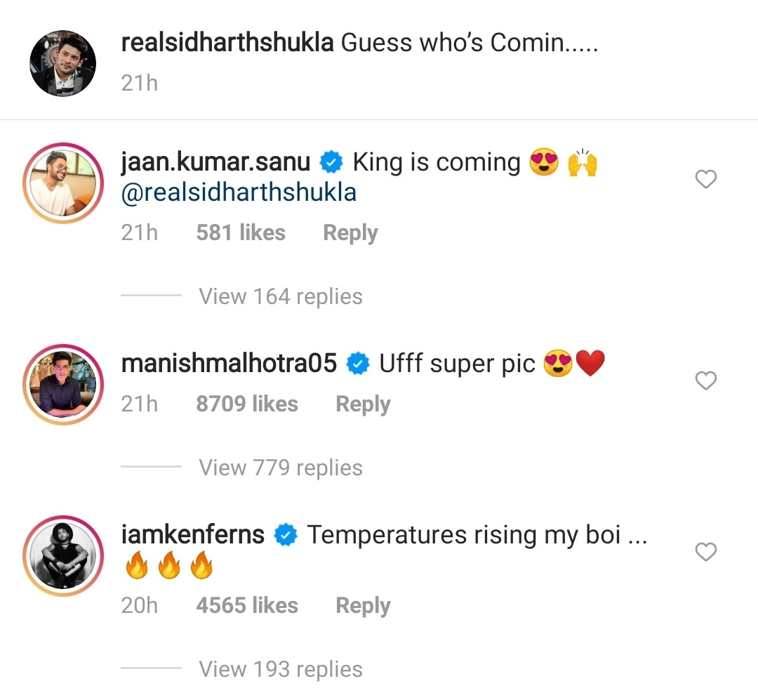Click verified badge next to iamkenferns
The height and width of the screenshot is (700, 758).
tap(286, 536)
